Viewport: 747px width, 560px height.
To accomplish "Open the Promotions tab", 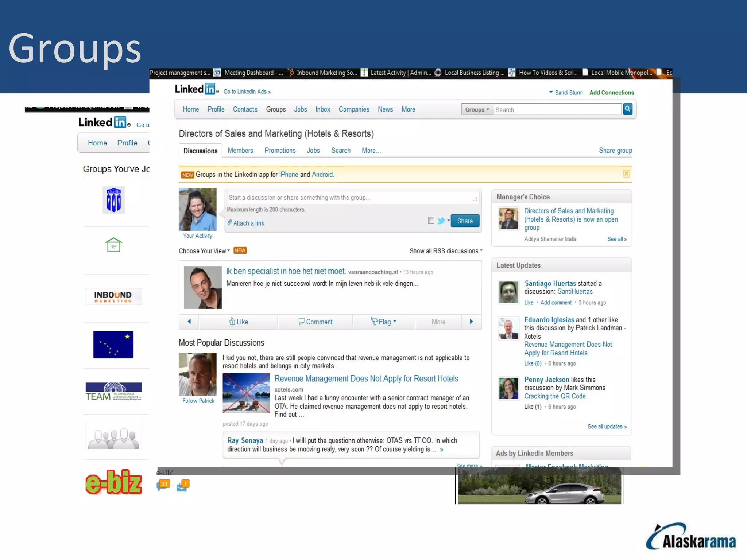I will coord(280,151).
